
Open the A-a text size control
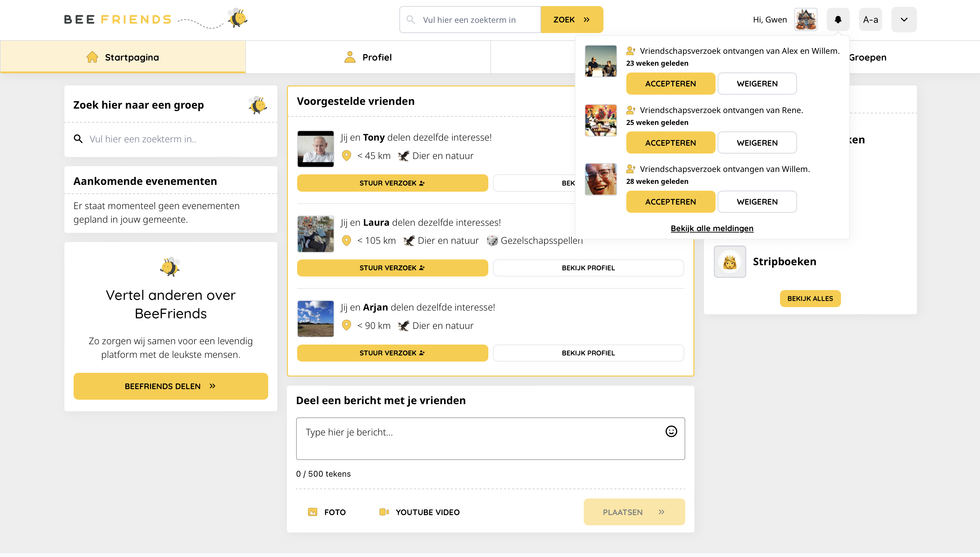click(x=870, y=19)
